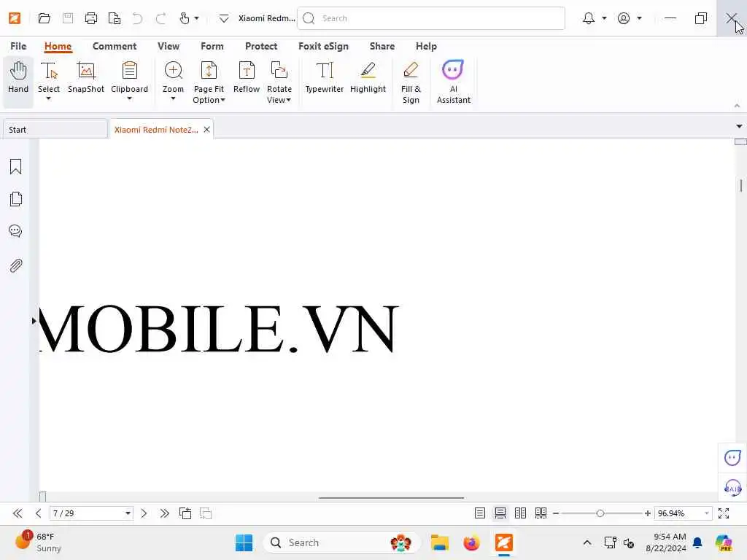Open the Windows Start menu

pyautogui.click(x=244, y=542)
